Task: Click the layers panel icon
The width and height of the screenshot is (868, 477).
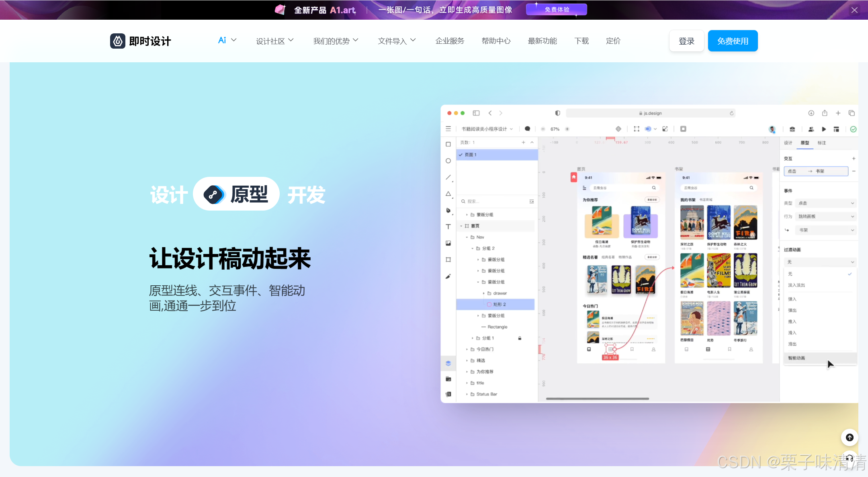Action: click(448, 363)
